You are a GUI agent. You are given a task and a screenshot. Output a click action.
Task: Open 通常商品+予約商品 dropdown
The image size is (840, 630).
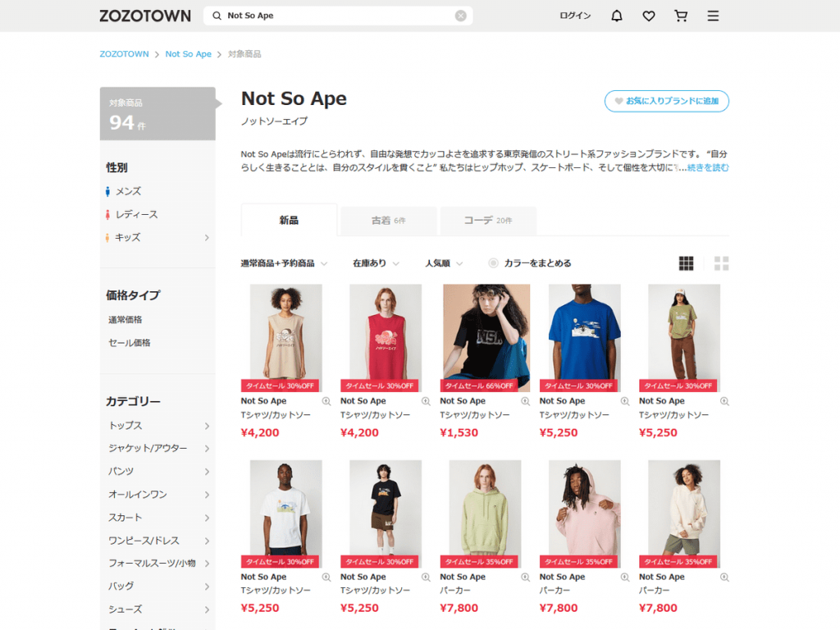[284, 263]
